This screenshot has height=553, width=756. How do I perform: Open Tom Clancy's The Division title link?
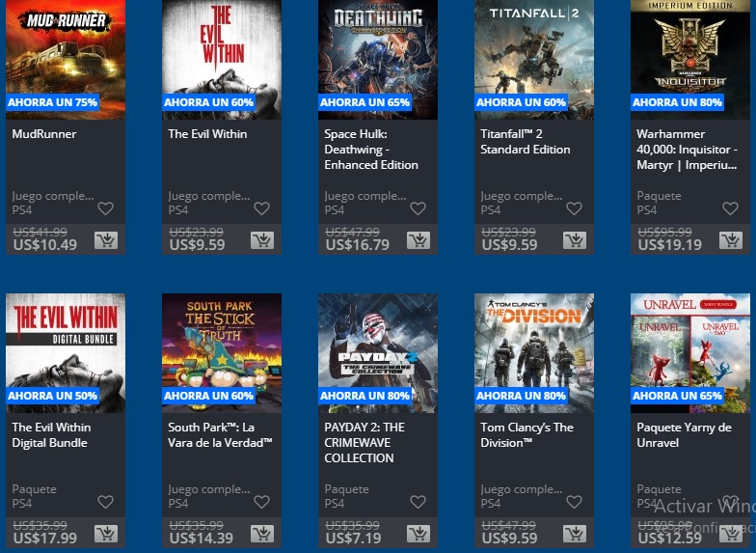coord(526,434)
